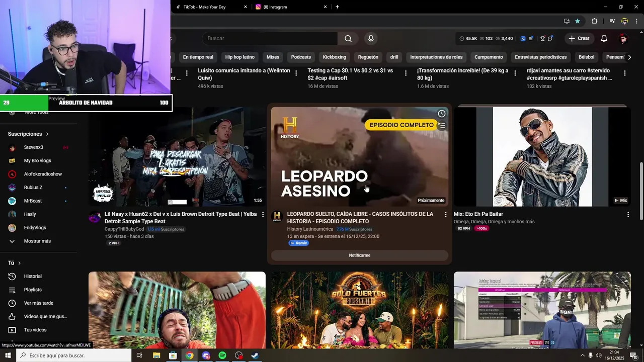Activate voice search microphone icon

pyautogui.click(x=371, y=39)
